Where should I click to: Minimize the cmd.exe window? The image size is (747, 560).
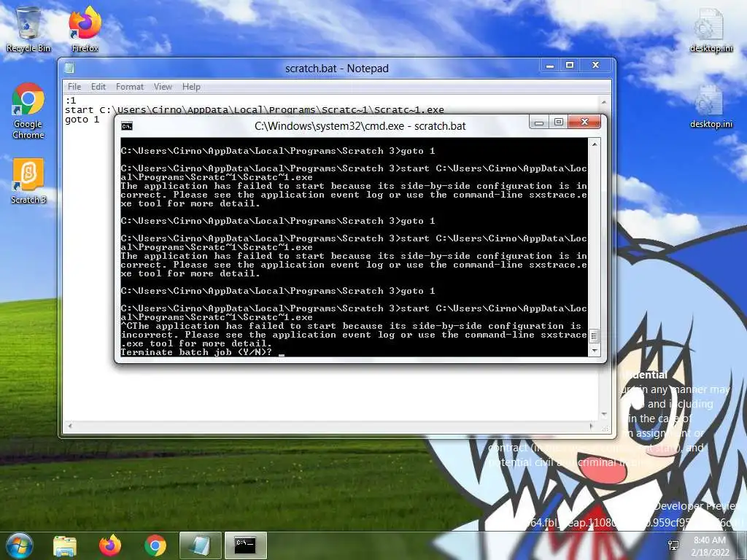[539, 122]
